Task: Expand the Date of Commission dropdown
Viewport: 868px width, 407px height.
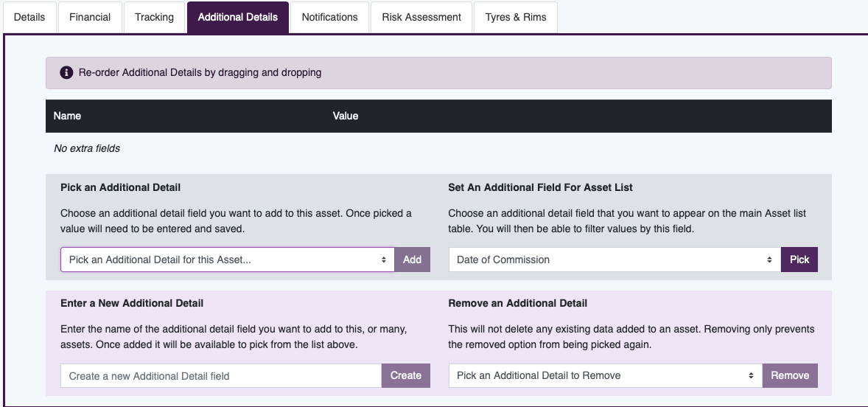Action: (x=615, y=260)
